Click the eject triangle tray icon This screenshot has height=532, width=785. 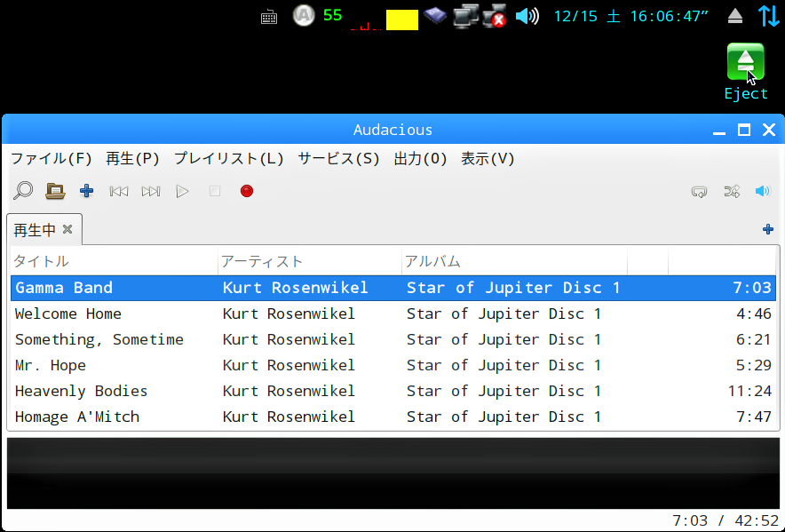pyautogui.click(x=735, y=17)
